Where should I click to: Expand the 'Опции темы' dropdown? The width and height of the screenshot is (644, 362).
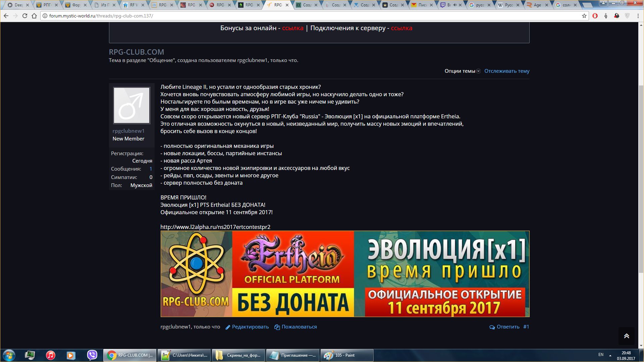coord(463,71)
